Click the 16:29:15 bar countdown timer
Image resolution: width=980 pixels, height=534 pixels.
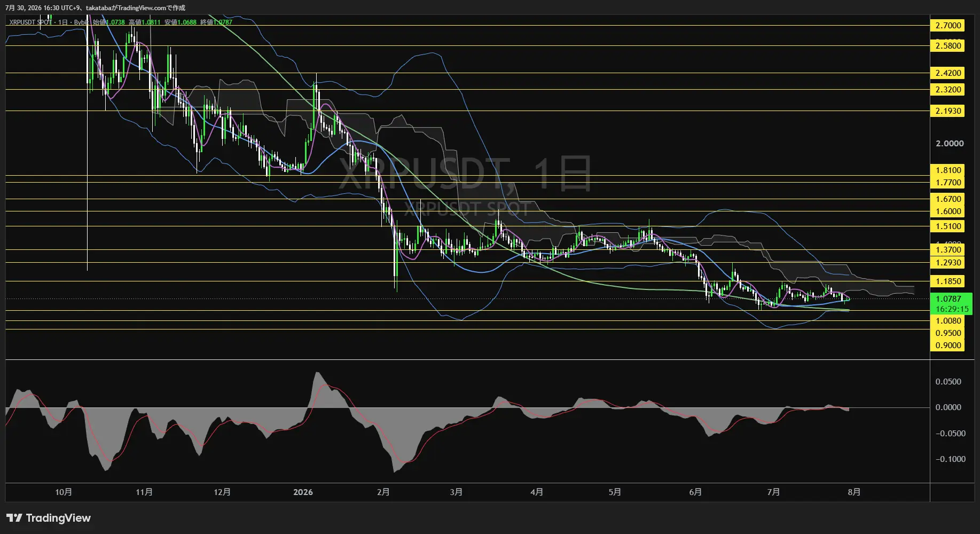(952, 309)
